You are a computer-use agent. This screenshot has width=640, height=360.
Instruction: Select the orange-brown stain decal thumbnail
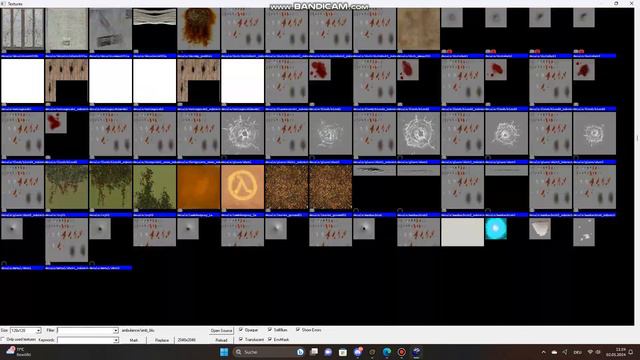click(199, 29)
